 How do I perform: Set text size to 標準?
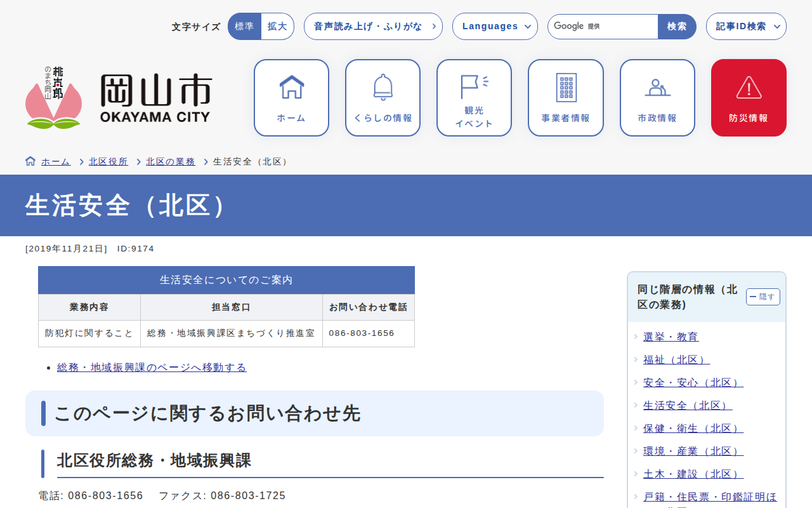[x=244, y=27]
